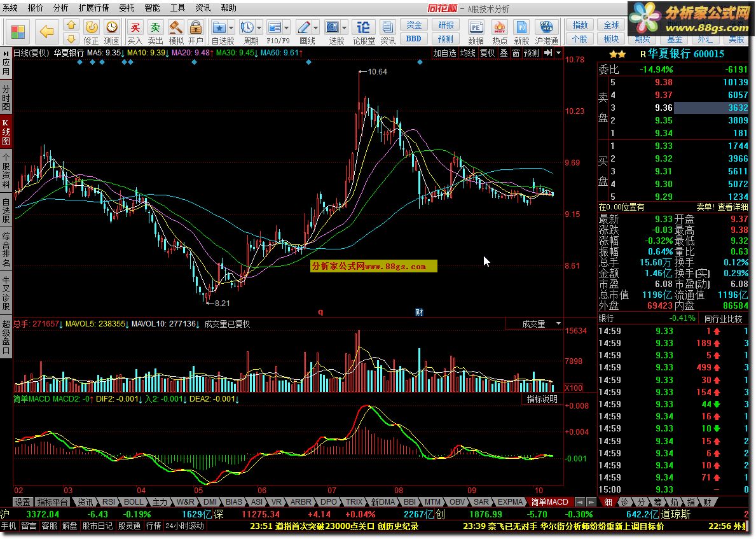Open the F10/F9 info icon
The height and width of the screenshot is (539, 756).
[274, 28]
